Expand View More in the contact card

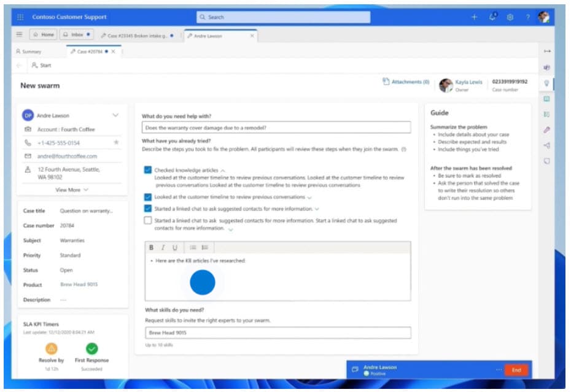[72, 190]
